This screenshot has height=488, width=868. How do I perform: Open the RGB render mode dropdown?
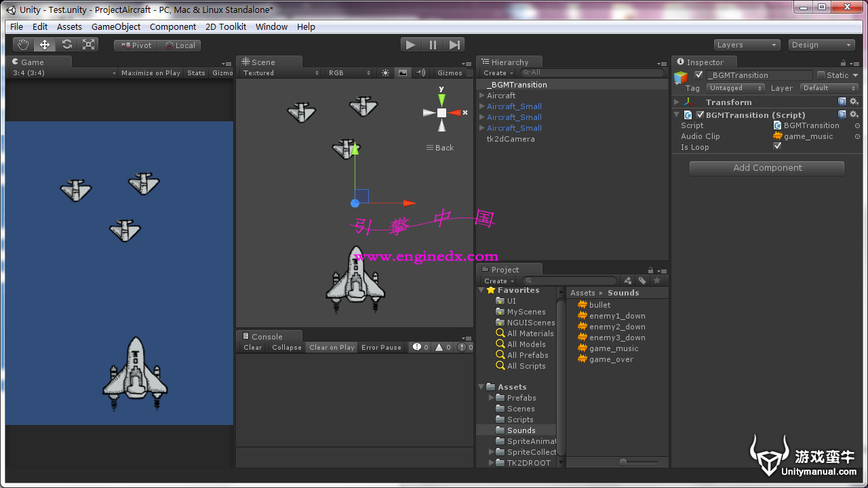(349, 73)
